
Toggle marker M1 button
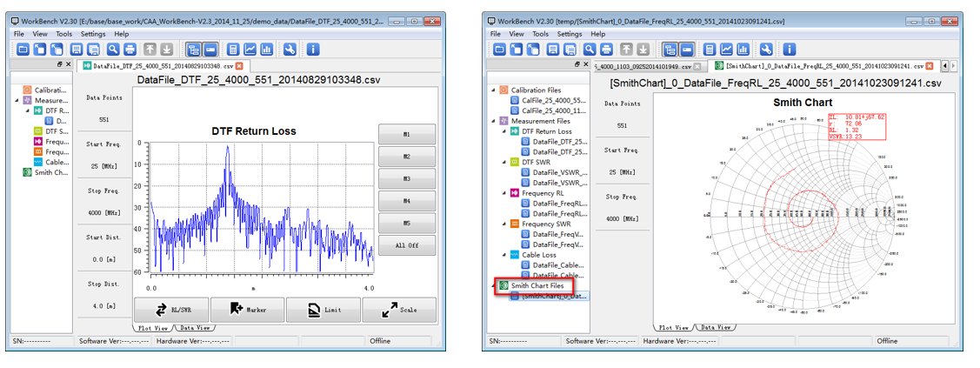[x=407, y=134]
